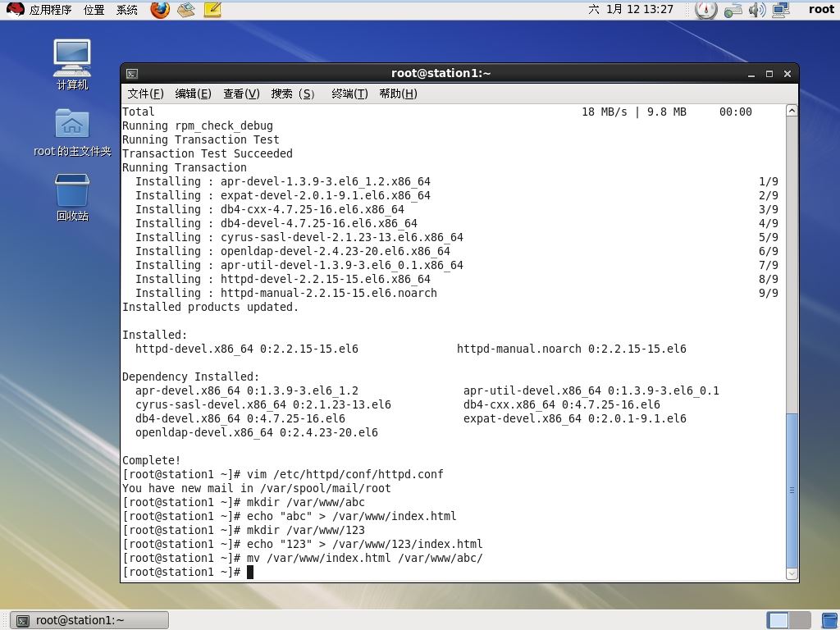Click the terminal vertical scrollbar thumb
840x630 pixels.
[792, 491]
